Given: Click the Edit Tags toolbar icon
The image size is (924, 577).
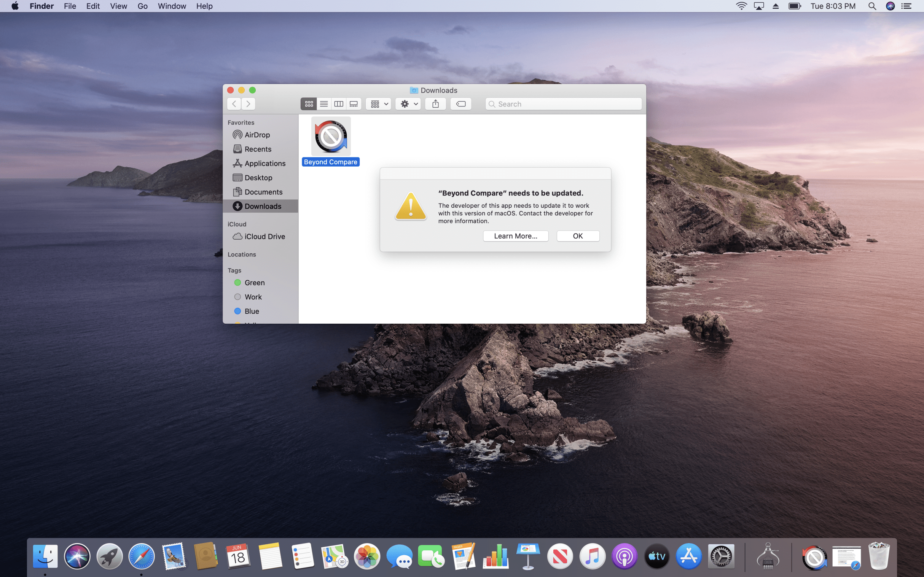Looking at the screenshot, I should click(461, 104).
